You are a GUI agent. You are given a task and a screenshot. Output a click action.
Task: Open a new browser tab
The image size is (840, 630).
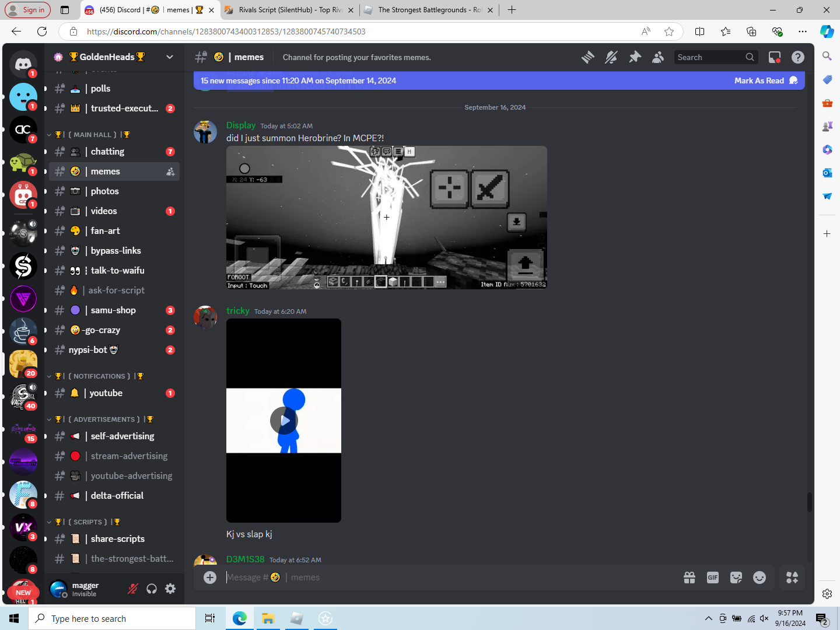(x=512, y=10)
